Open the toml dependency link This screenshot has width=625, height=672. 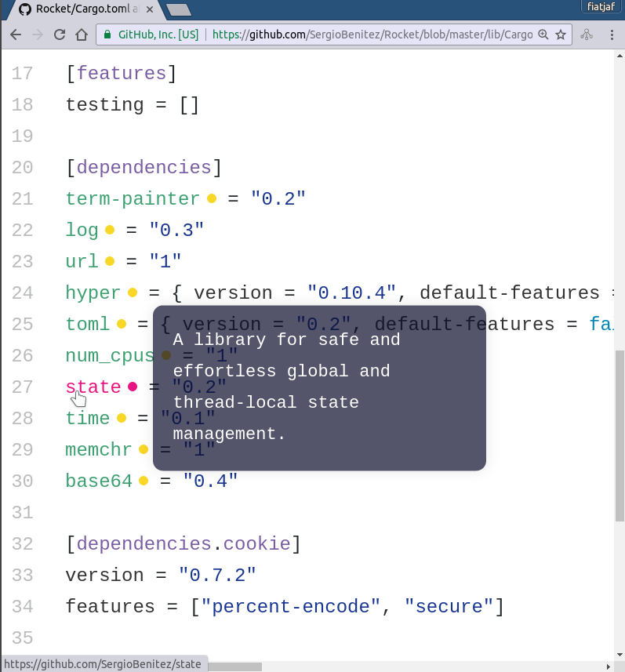88,324
